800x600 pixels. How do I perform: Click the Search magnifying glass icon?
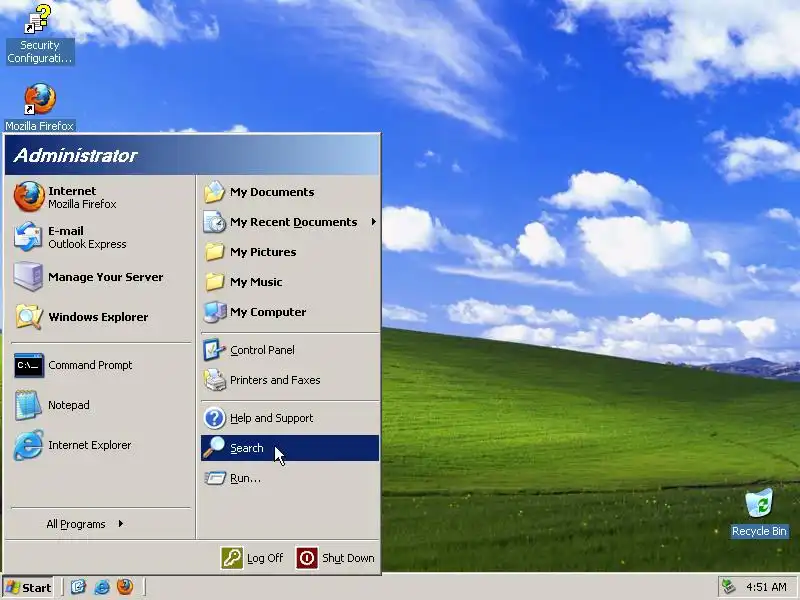pos(214,447)
